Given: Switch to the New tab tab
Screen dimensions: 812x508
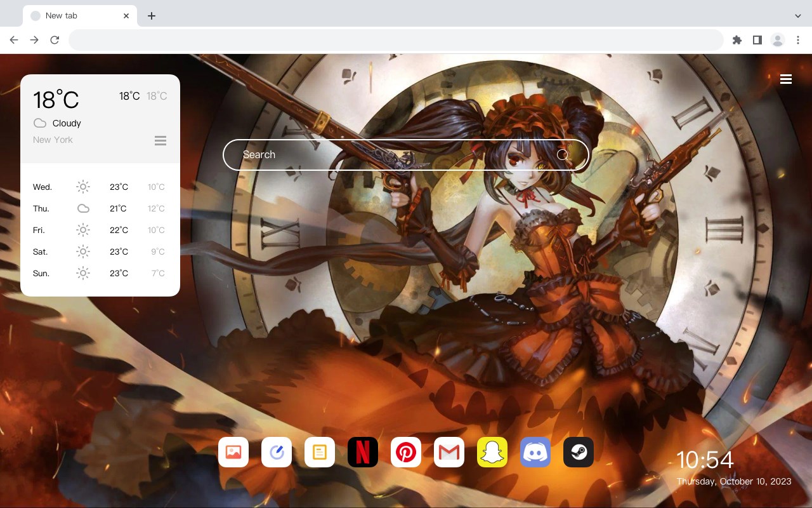Looking at the screenshot, I should [x=80, y=16].
